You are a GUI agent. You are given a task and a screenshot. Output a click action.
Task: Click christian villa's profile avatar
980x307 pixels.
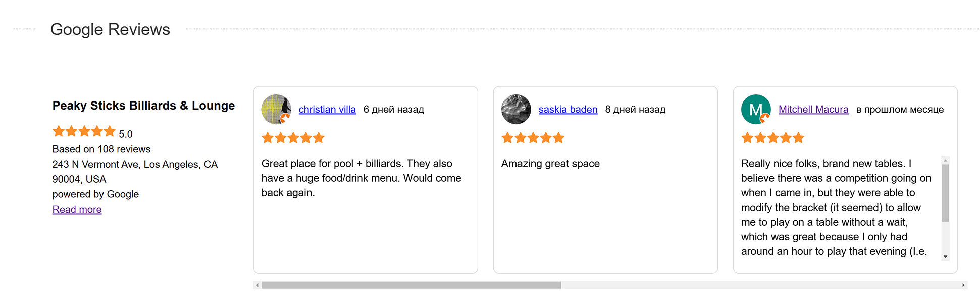click(276, 109)
